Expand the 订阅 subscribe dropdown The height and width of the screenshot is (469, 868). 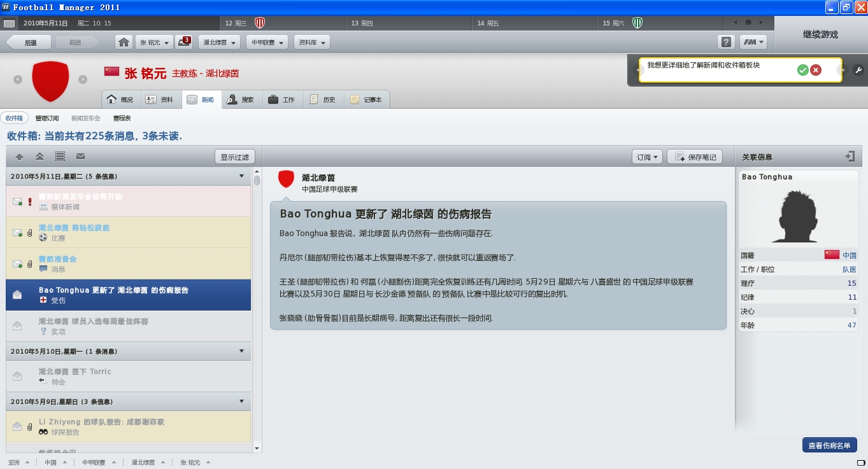(647, 157)
